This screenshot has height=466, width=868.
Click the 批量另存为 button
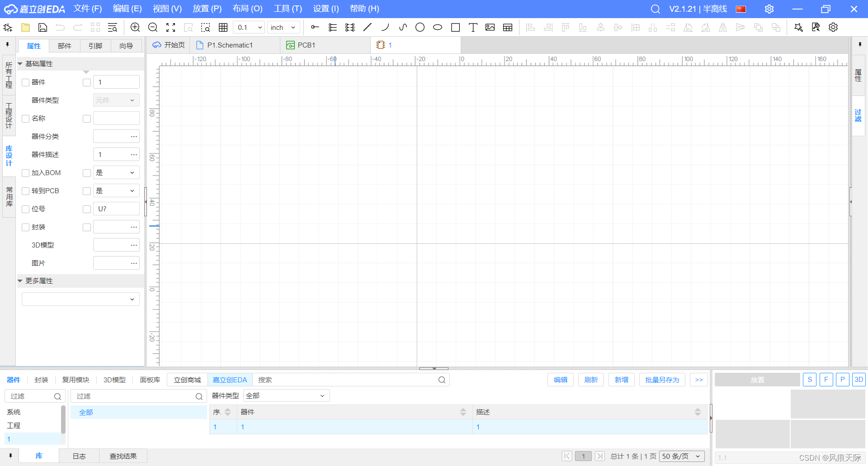pos(662,380)
